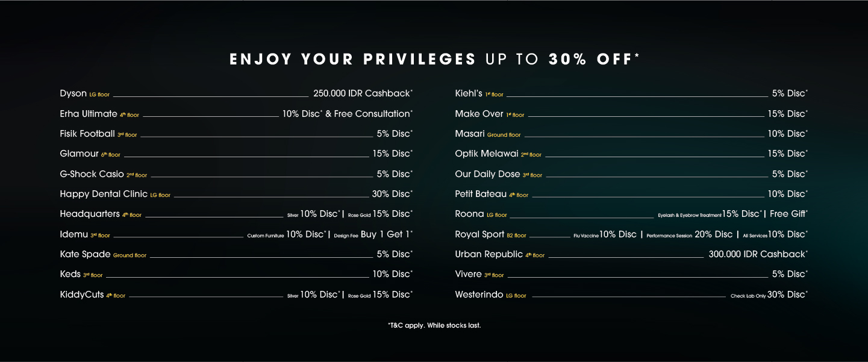The height and width of the screenshot is (362, 868).
Task: Click the Urban Republic store name
Action: [x=489, y=254]
